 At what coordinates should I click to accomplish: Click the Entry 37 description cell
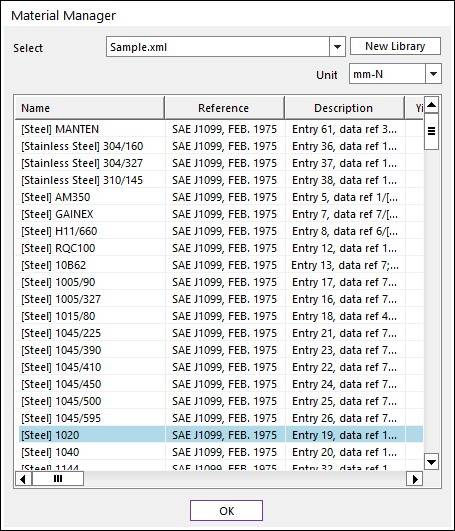click(344, 163)
